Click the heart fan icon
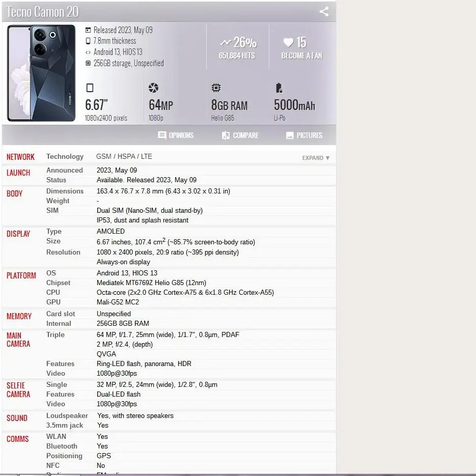This screenshot has height=476, width=476. [288, 42]
